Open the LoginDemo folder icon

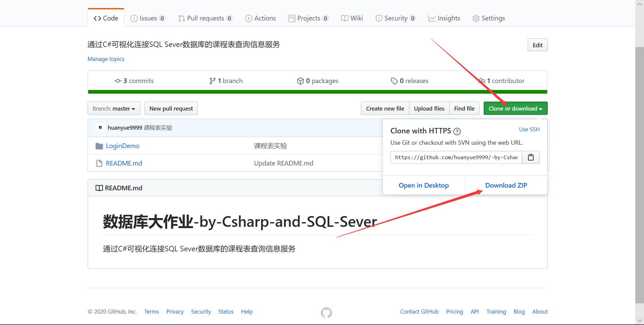[x=99, y=146]
